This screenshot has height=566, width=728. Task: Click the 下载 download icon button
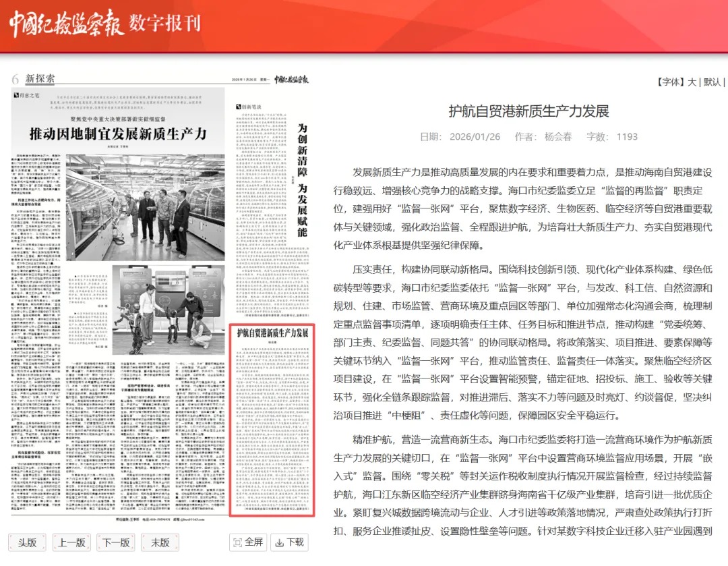tap(289, 542)
